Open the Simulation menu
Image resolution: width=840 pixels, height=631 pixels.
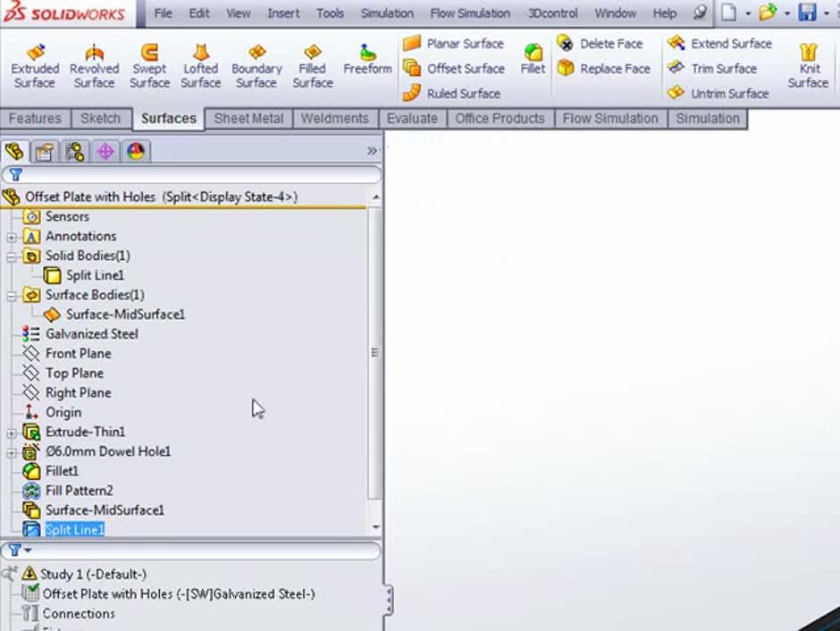pos(386,13)
